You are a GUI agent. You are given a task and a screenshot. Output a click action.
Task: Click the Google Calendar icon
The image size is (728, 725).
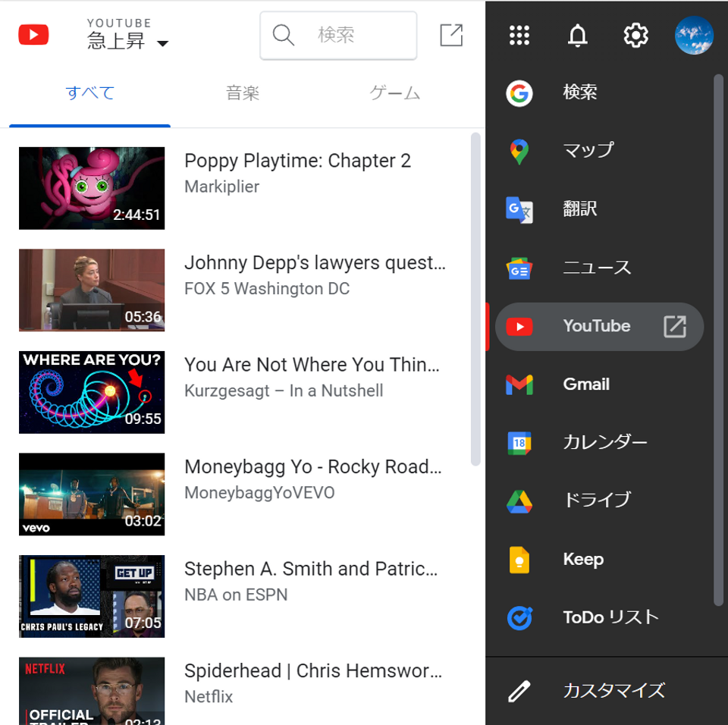519,443
